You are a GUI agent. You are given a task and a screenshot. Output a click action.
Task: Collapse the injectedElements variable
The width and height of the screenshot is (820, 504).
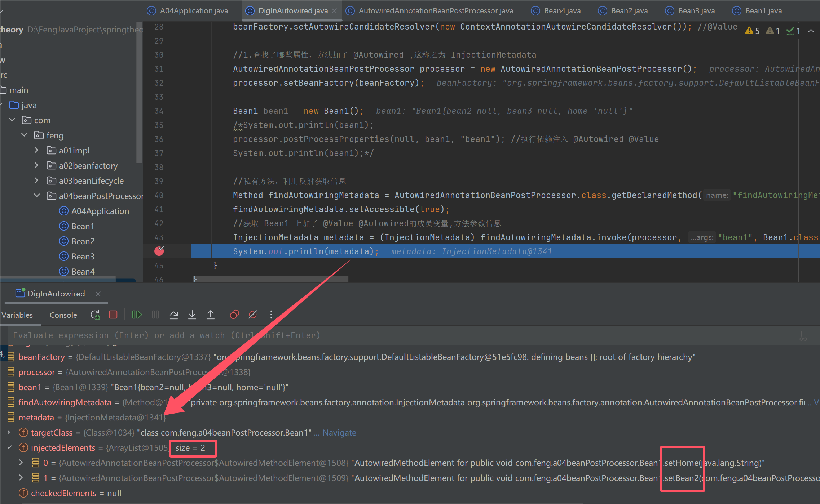[9, 447]
